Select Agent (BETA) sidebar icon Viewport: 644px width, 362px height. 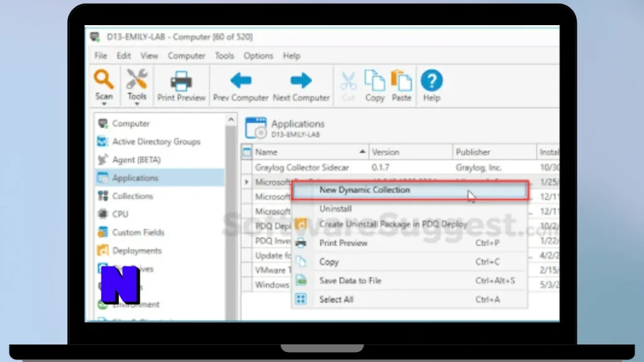(x=103, y=159)
